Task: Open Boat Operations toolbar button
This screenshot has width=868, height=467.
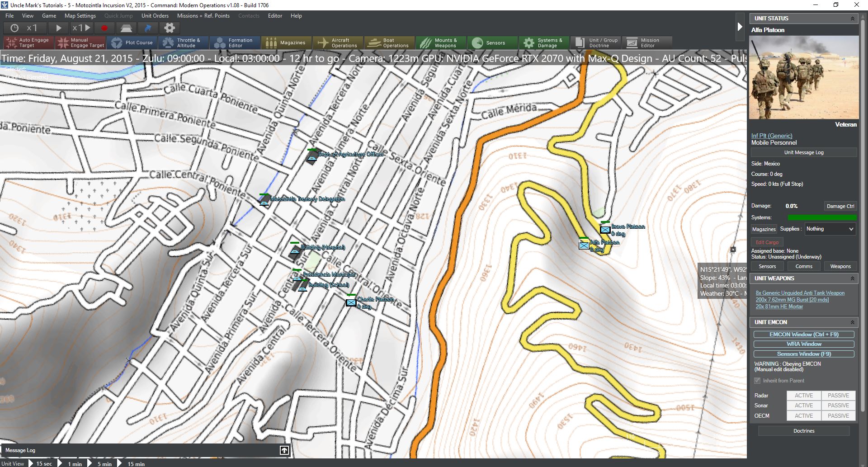Action: tap(389, 43)
